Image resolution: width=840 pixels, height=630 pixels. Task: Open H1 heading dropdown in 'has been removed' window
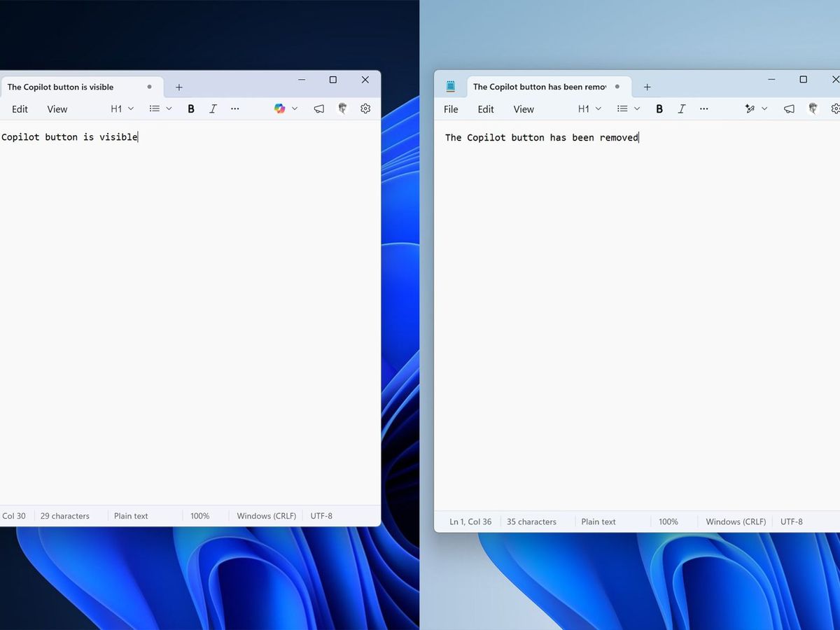pos(589,108)
